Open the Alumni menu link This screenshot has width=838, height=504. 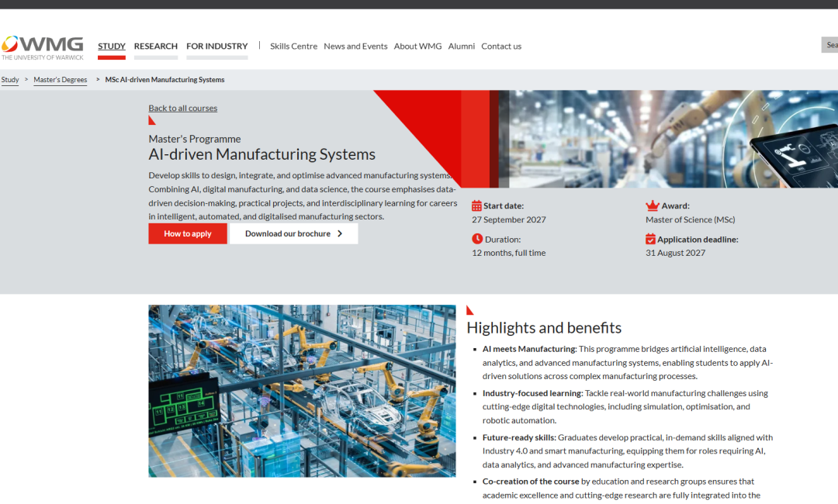(461, 46)
